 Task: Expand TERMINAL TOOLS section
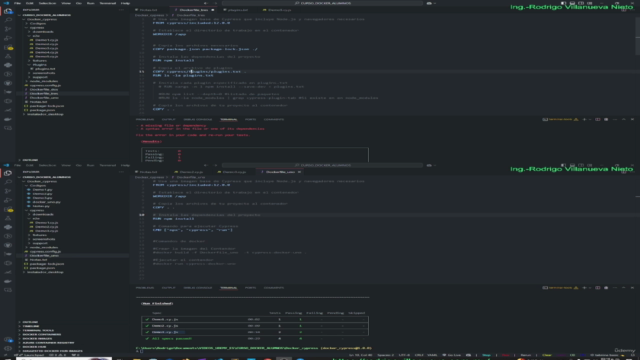point(38,330)
